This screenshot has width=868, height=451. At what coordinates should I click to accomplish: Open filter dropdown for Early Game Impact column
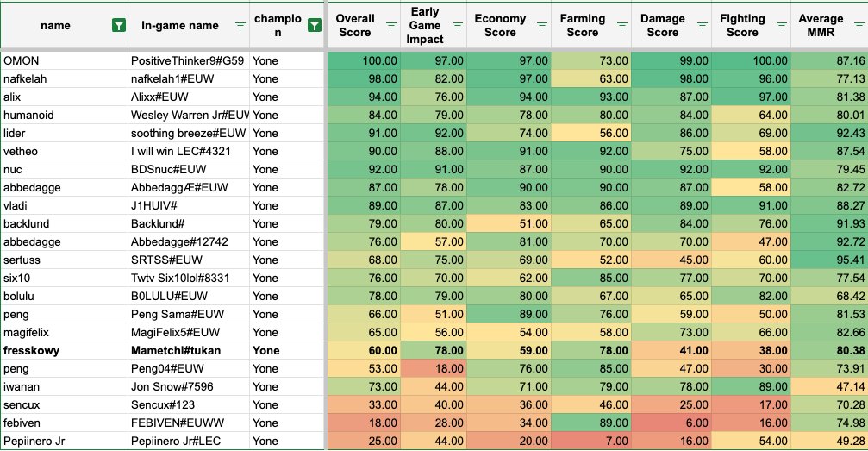click(458, 26)
